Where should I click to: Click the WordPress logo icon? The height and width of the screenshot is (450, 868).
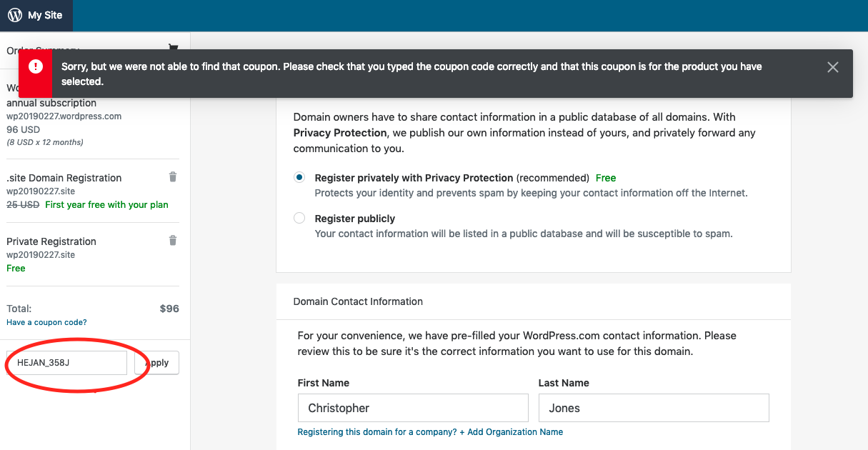15,15
